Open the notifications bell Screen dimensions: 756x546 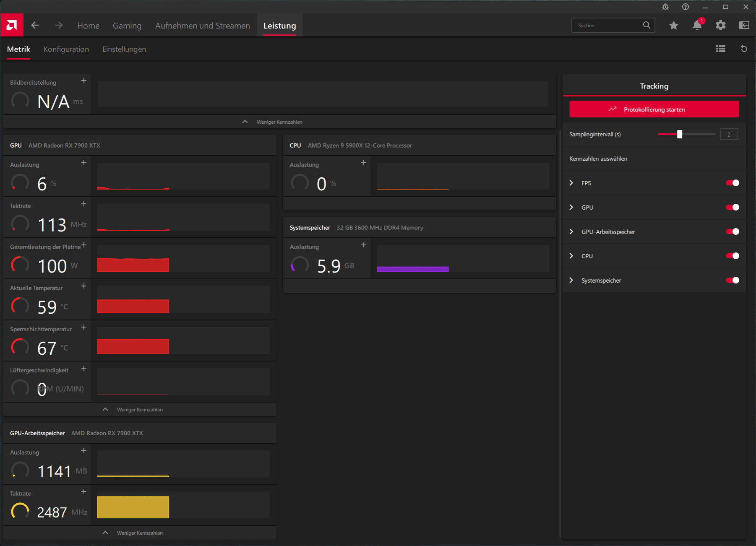697,25
